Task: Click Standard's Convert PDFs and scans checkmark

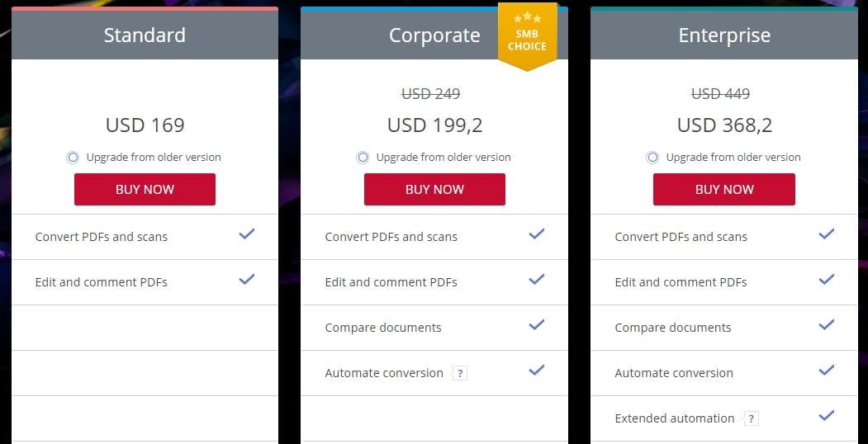Action: (x=247, y=234)
